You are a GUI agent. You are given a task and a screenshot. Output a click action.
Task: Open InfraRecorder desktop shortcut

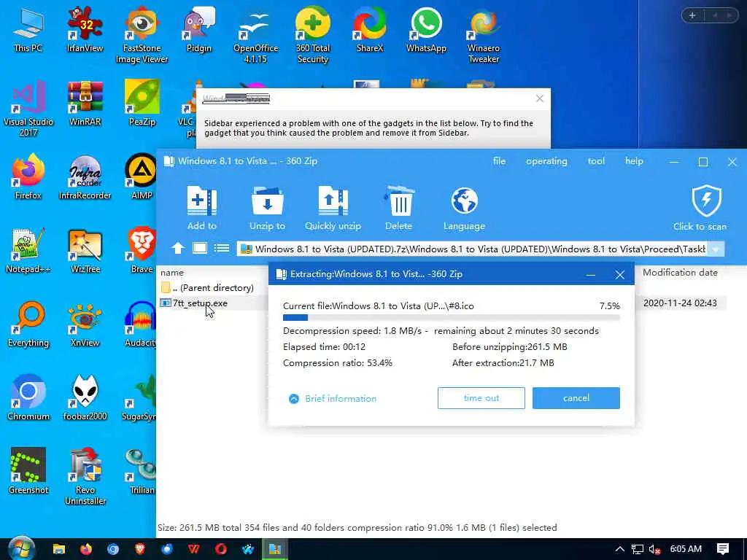tap(85, 178)
